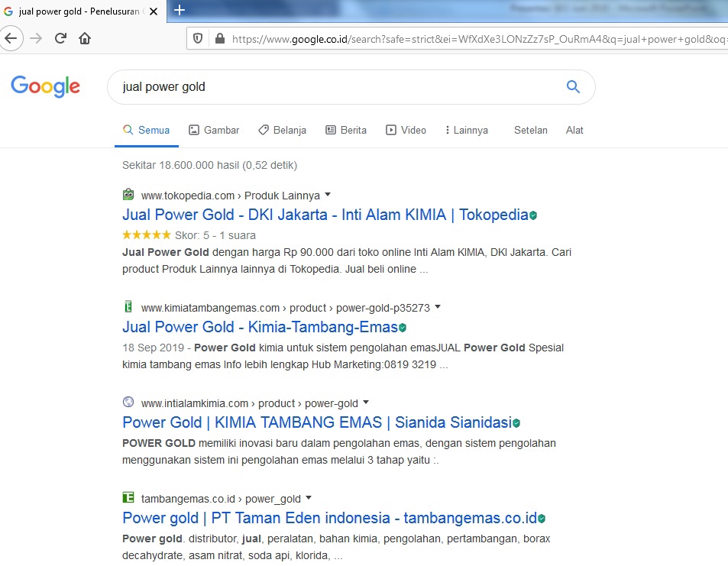728x566 pixels.
Task: Expand options arrow next to tambangemas.co.id URL
Action: point(309,498)
